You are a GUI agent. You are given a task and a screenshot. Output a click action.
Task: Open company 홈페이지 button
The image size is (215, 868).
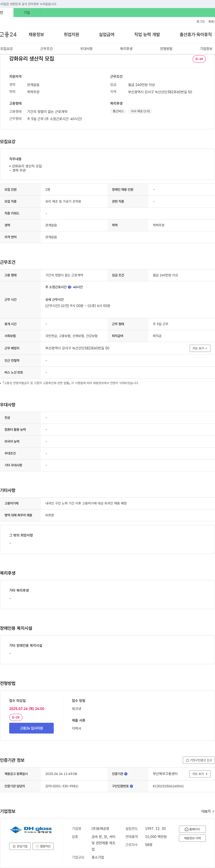192,829
